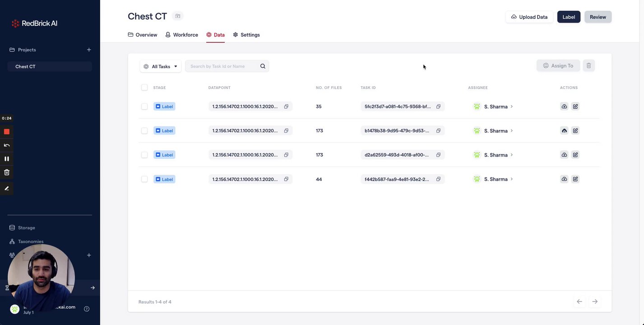Select checkbox for task d2a62559 row

click(144, 155)
